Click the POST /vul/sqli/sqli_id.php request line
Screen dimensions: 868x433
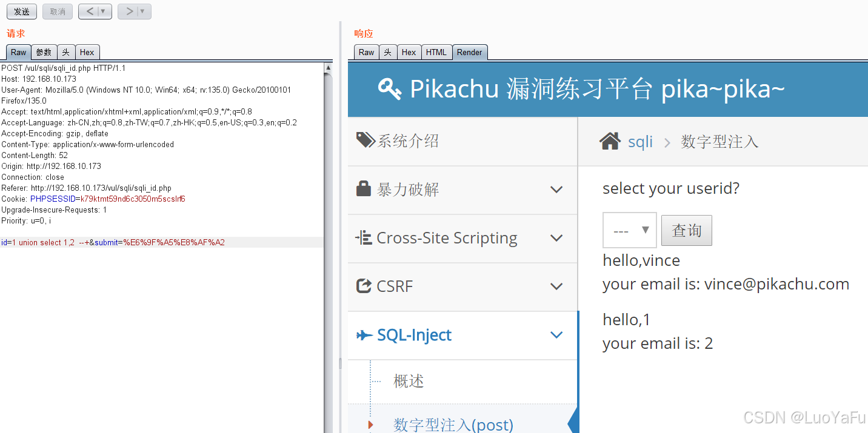pos(64,68)
